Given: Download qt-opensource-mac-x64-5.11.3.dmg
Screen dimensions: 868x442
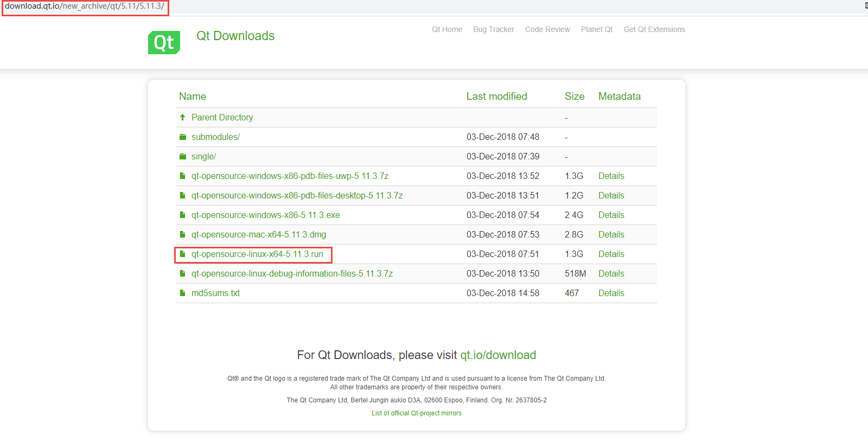Looking at the screenshot, I should (x=259, y=234).
